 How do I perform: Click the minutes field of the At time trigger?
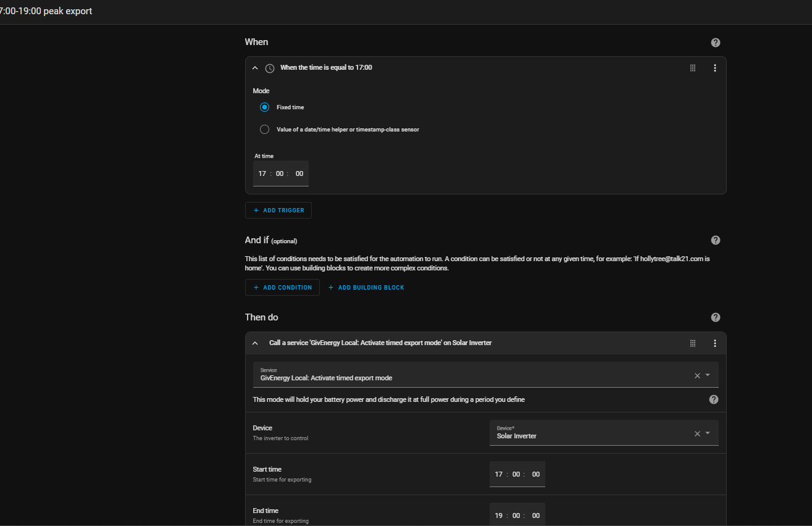click(280, 173)
